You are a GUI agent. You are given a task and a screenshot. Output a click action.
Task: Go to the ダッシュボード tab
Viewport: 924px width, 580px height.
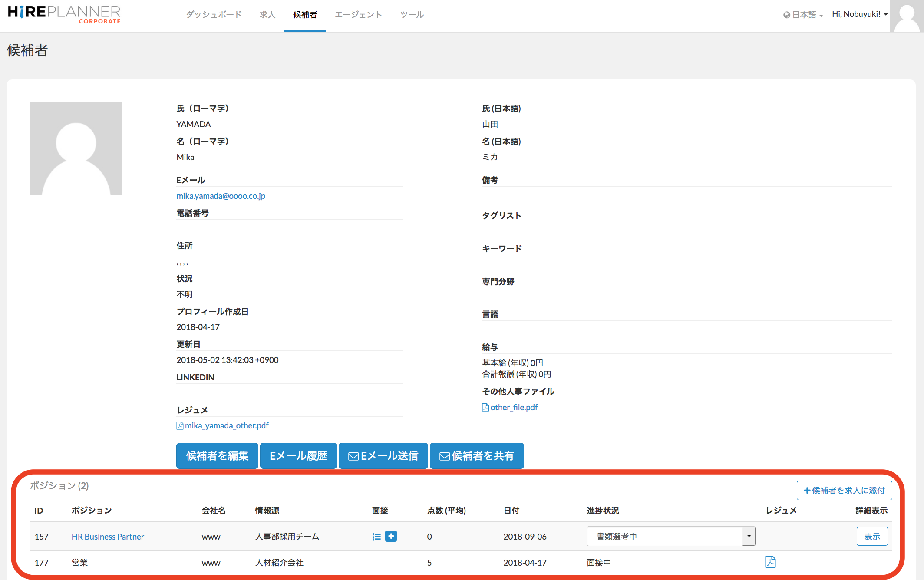(214, 15)
